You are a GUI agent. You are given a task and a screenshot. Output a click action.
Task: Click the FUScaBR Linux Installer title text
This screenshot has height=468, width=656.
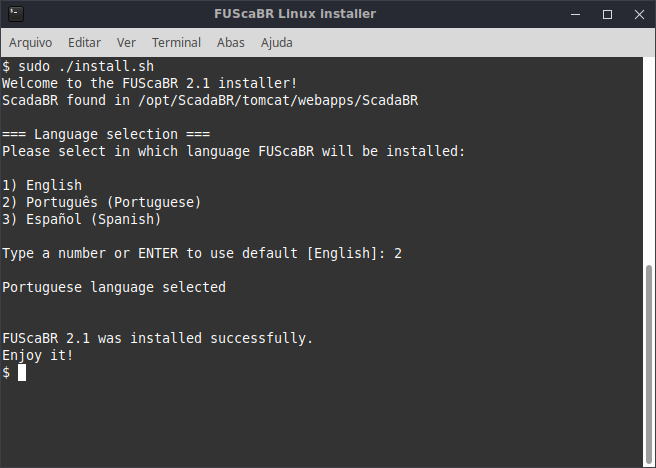coord(295,14)
